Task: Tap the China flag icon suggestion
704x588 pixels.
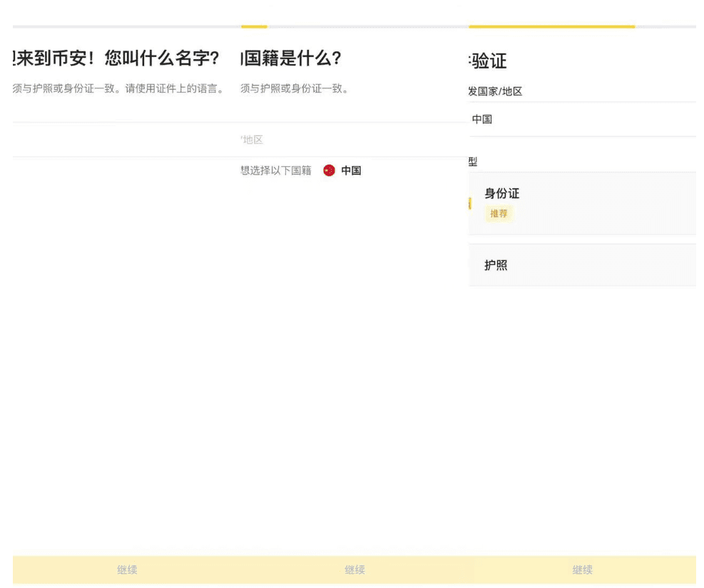Action: pos(329,170)
